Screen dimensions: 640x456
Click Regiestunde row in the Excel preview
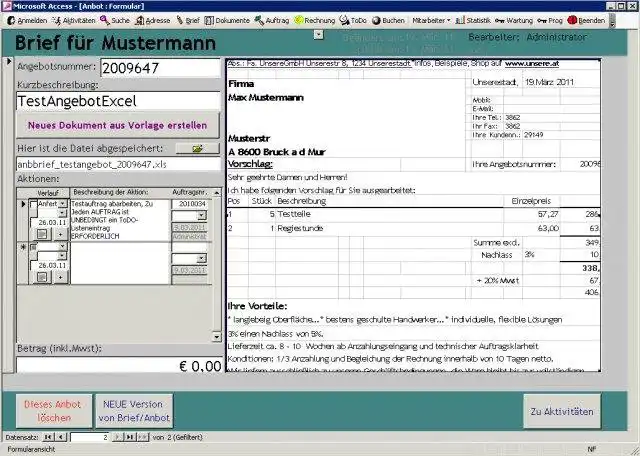pos(413,228)
